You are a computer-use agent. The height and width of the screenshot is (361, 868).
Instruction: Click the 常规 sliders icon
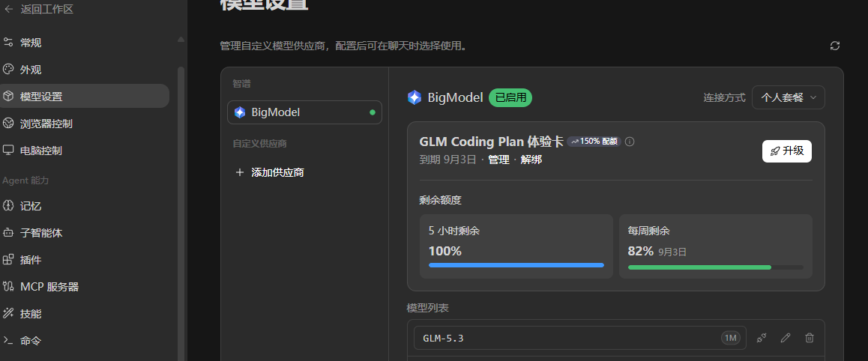[x=8, y=43]
